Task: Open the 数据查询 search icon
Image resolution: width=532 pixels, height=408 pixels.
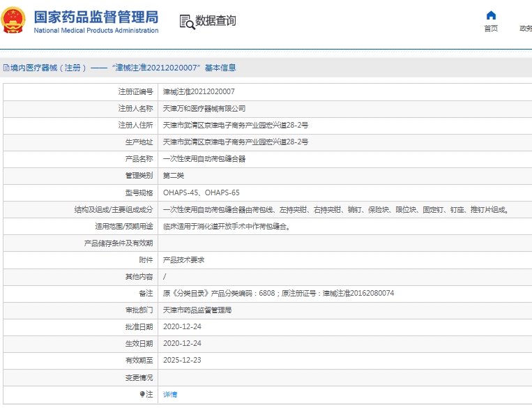Action: click(187, 22)
